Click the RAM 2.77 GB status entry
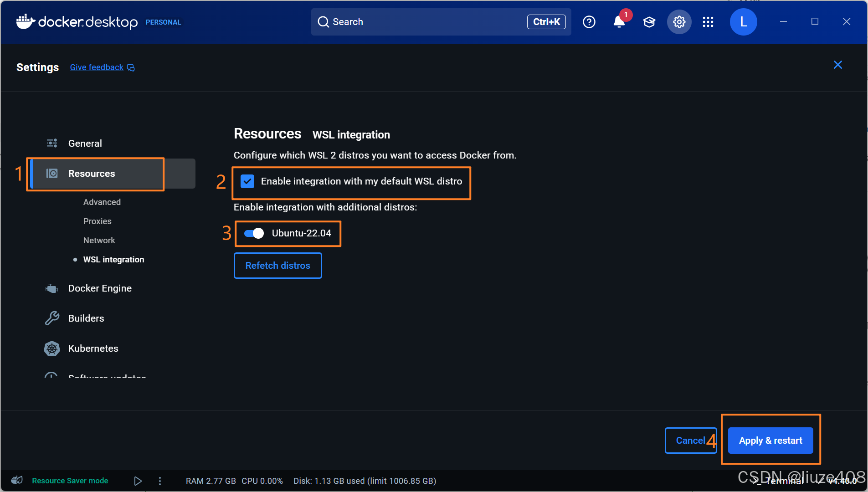868x492 pixels. coord(211,481)
